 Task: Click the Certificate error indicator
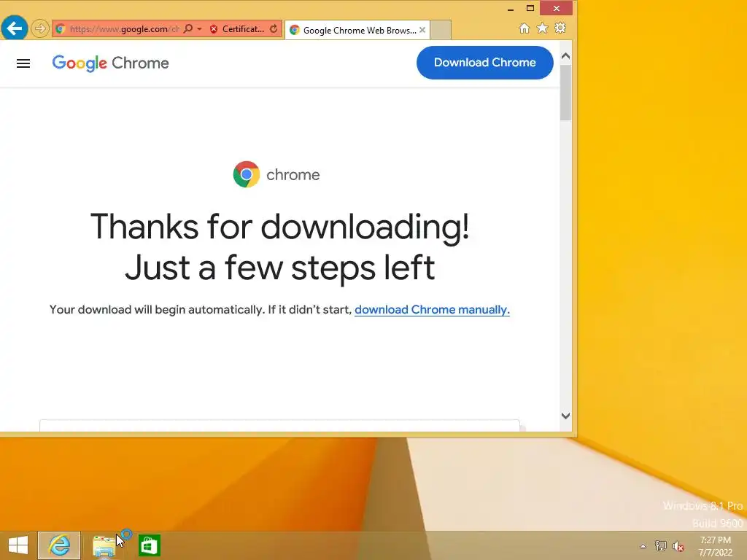tap(237, 29)
